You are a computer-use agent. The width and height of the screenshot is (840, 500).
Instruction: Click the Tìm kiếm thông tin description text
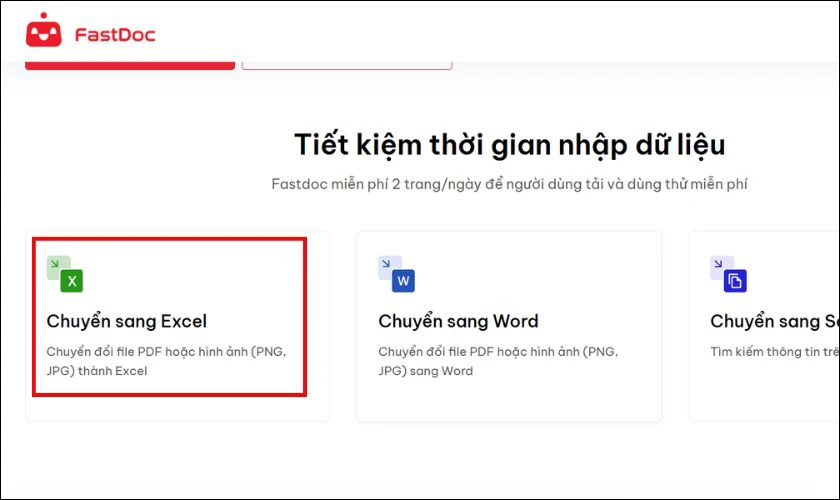775,352
